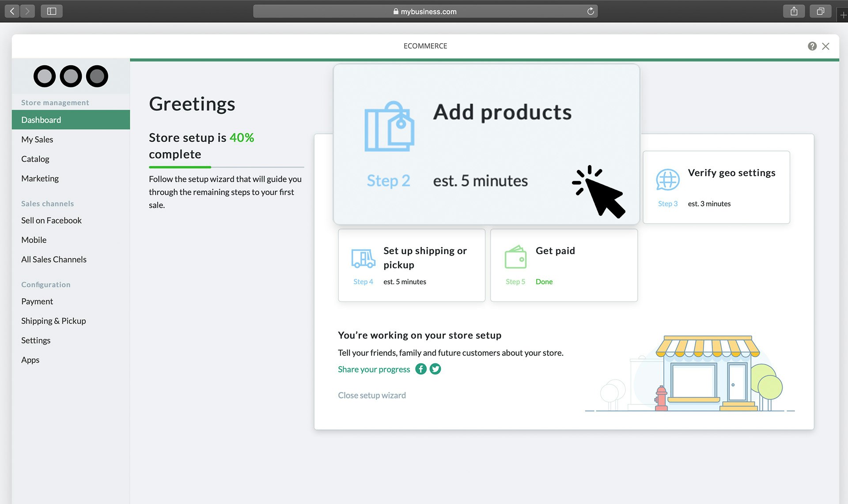The width and height of the screenshot is (848, 504).
Task: Open the Mobile sales channel
Action: pos(34,240)
